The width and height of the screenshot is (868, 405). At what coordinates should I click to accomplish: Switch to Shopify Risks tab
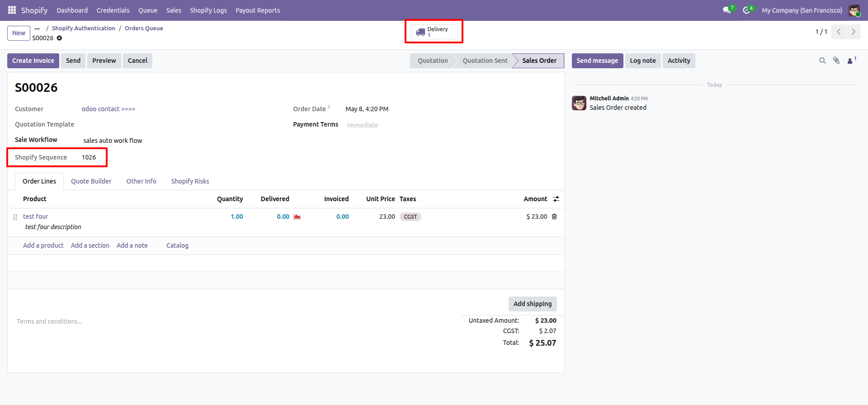click(x=190, y=181)
